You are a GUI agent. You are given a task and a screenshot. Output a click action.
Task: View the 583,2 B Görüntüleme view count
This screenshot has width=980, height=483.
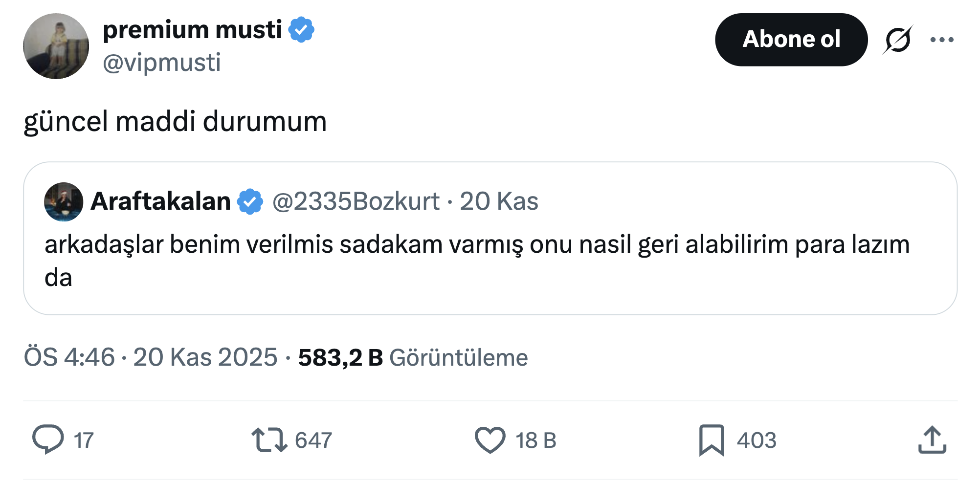click(413, 357)
